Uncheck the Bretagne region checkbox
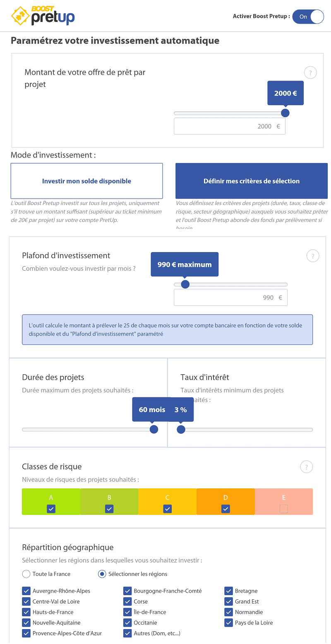The width and height of the screenshot is (331, 644). click(x=229, y=591)
